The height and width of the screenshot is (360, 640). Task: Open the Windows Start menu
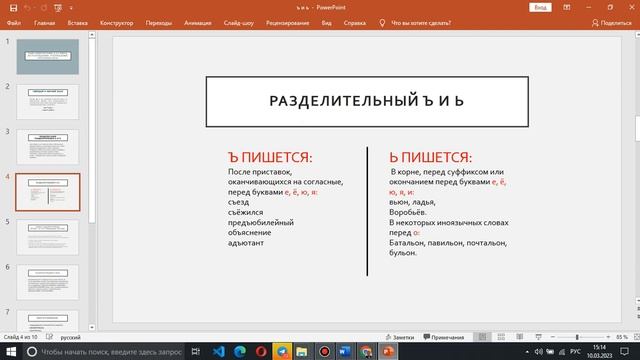[11, 351]
